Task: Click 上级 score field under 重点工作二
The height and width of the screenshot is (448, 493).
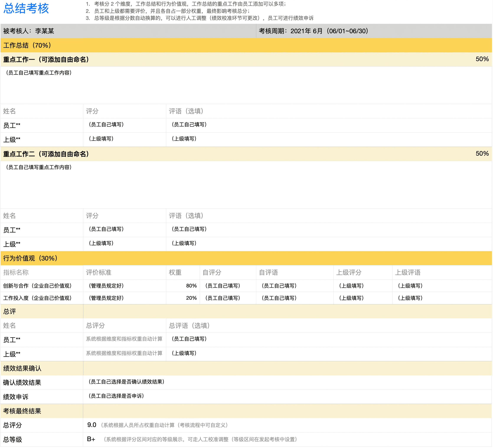Action: pos(125,244)
